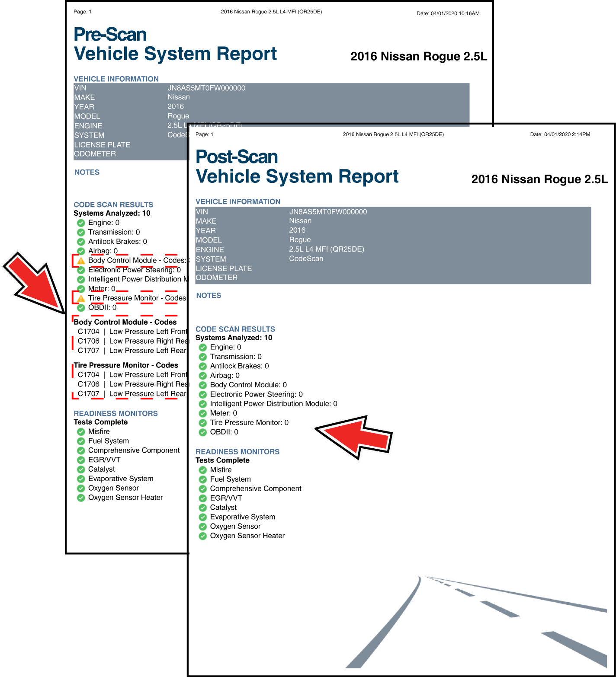Viewport: 616px width, 677px height.
Task: Click the upper yellow warning triangle in Pre-Scan
Action: click(x=81, y=261)
